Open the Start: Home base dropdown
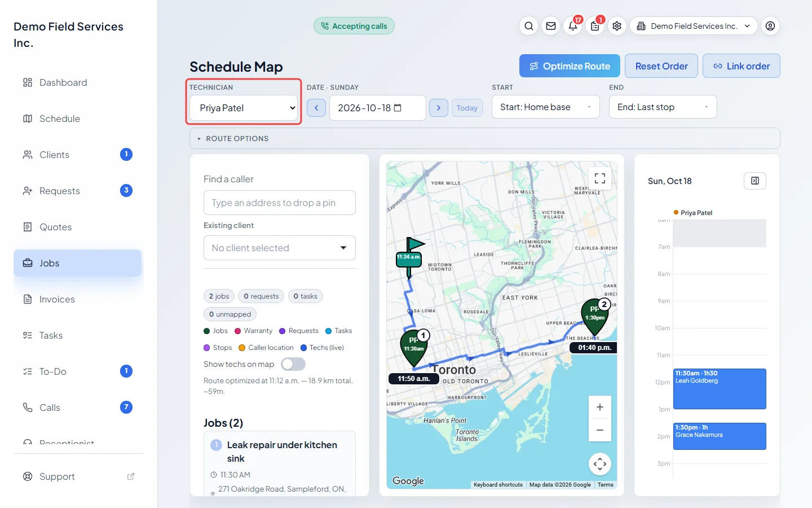The width and height of the screenshot is (812, 508). coord(546,107)
